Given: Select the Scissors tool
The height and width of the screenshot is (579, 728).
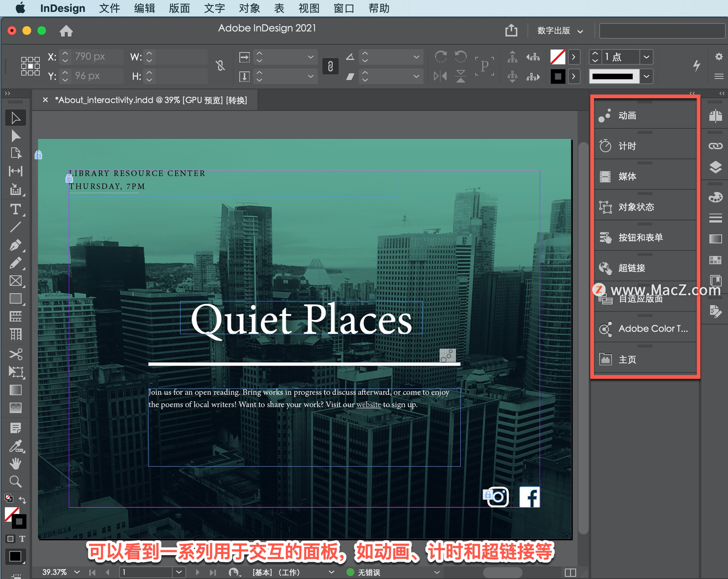Looking at the screenshot, I should pyautogui.click(x=16, y=354).
